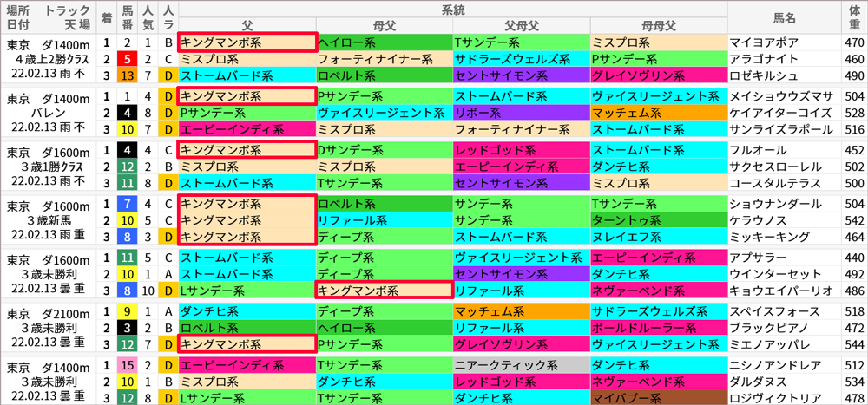This screenshot has height=405, width=868.
Task: Click the green ターントゥ系 cell
Action: click(x=658, y=220)
